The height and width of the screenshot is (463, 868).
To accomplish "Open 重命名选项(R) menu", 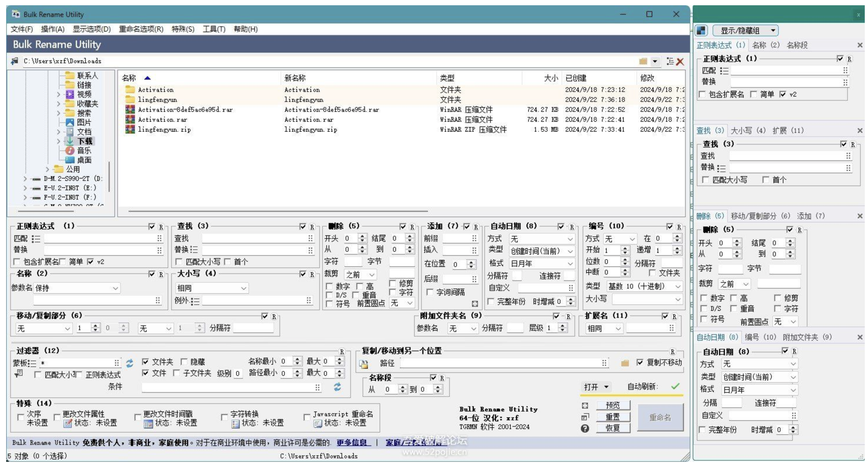I will point(141,29).
